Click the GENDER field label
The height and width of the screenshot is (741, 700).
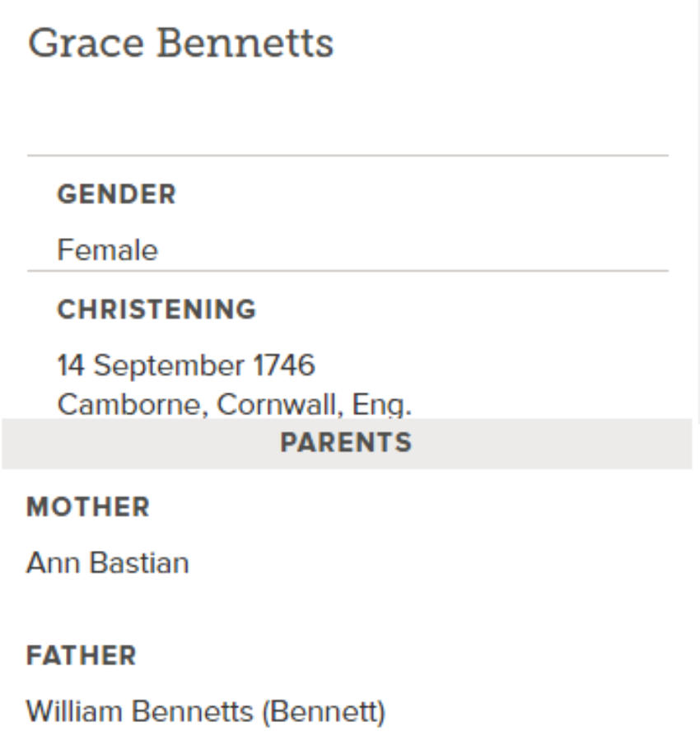(x=116, y=194)
